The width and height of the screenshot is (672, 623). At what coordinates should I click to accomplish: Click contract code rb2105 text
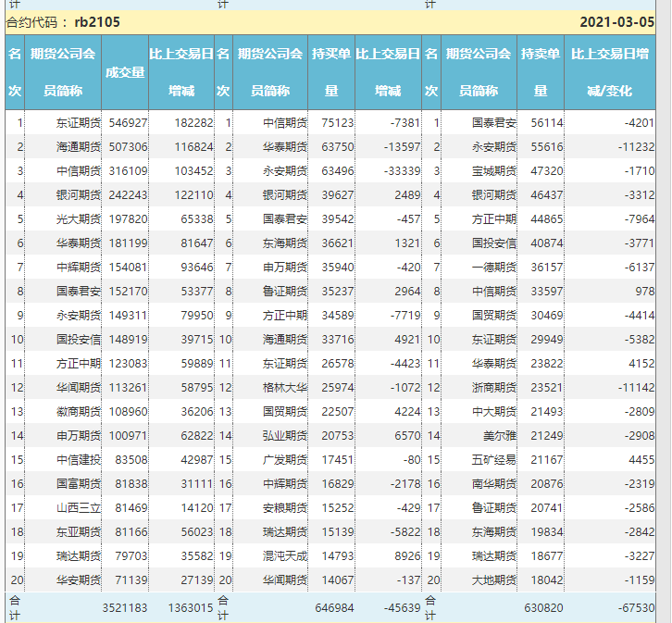click(97, 22)
